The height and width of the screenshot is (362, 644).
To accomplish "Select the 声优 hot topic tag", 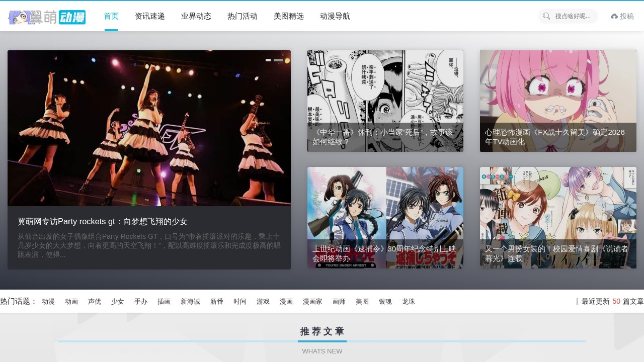I will pyautogui.click(x=95, y=302).
